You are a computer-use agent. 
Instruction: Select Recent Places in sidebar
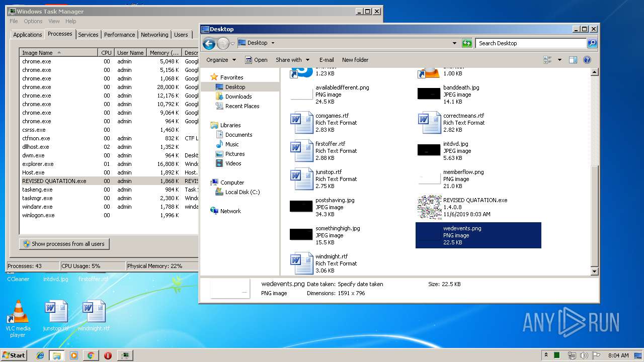point(243,106)
